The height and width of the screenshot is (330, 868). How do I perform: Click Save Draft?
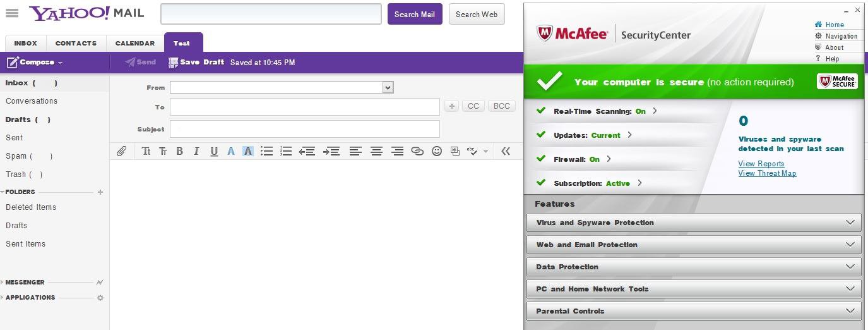pos(196,62)
